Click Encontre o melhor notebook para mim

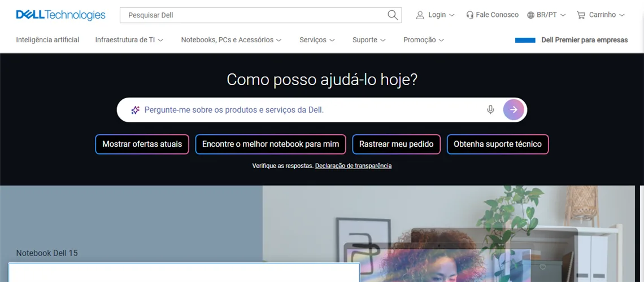tap(271, 144)
